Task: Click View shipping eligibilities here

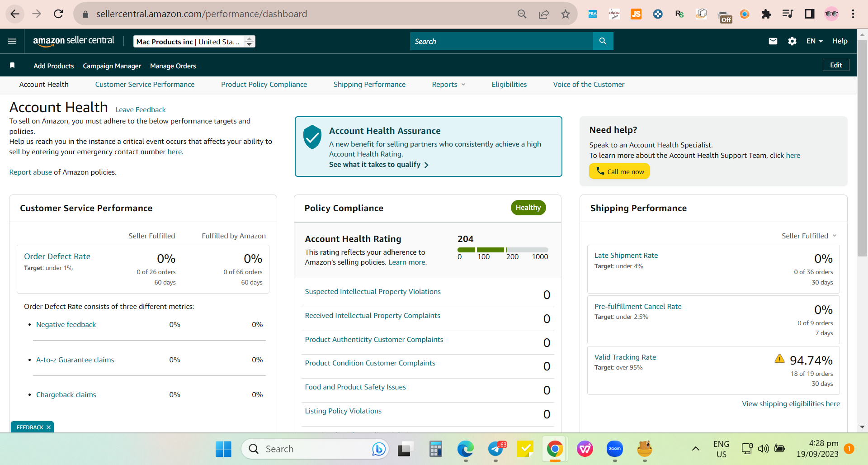Action: [791, 404]
